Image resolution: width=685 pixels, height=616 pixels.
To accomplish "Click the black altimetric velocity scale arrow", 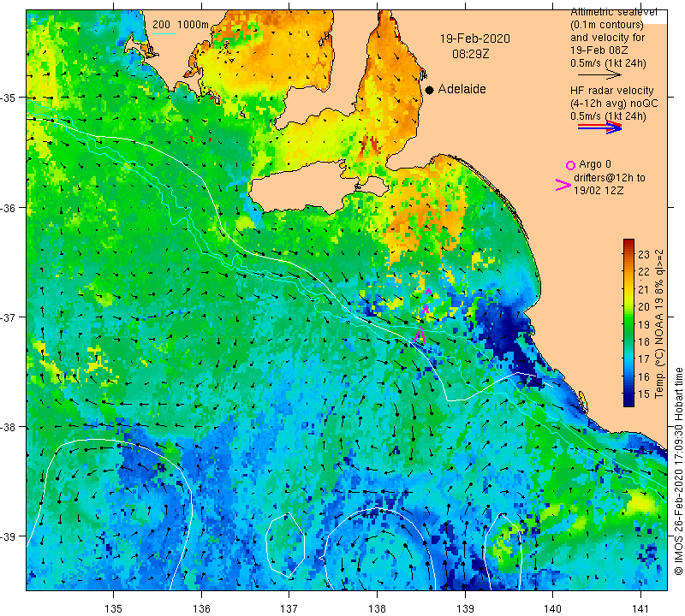I will tap(599, 75).
